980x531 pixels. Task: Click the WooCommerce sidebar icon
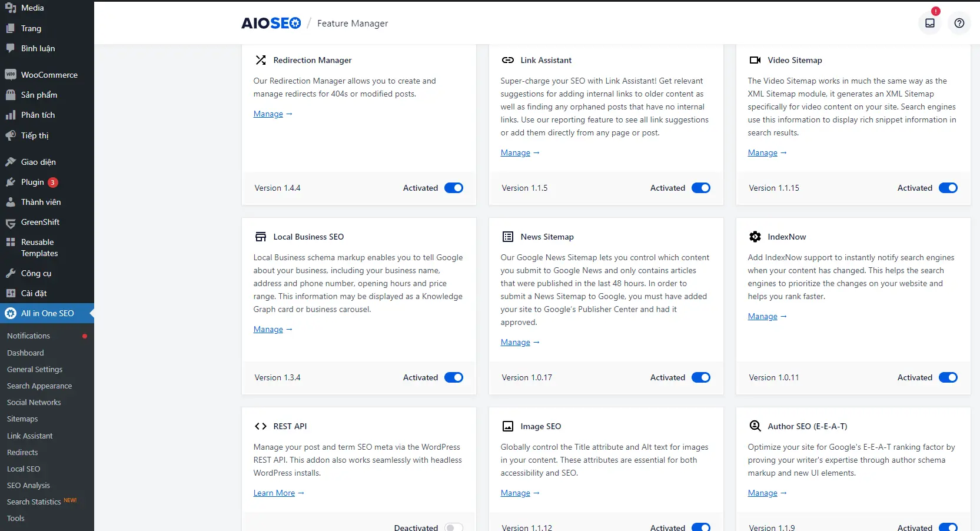tap(11, 75)
